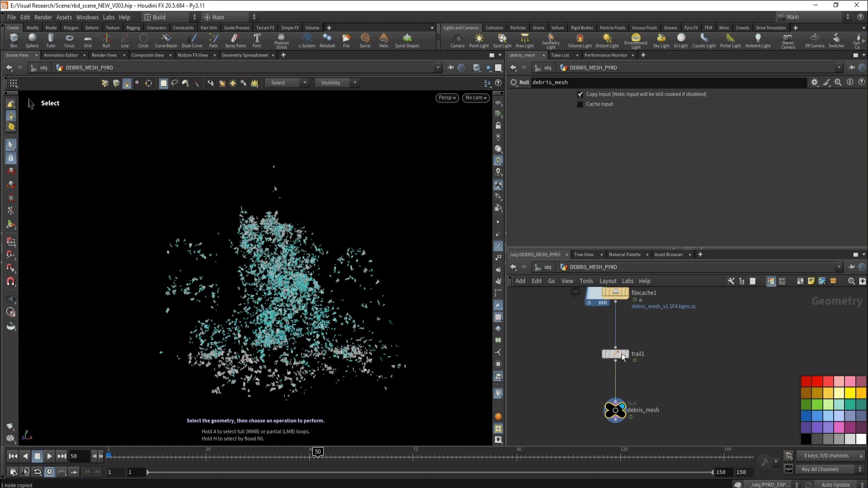Switch to the Geometry Spreadsheet tab
This screenshot has height=488, width=868.
coord(245,55)
